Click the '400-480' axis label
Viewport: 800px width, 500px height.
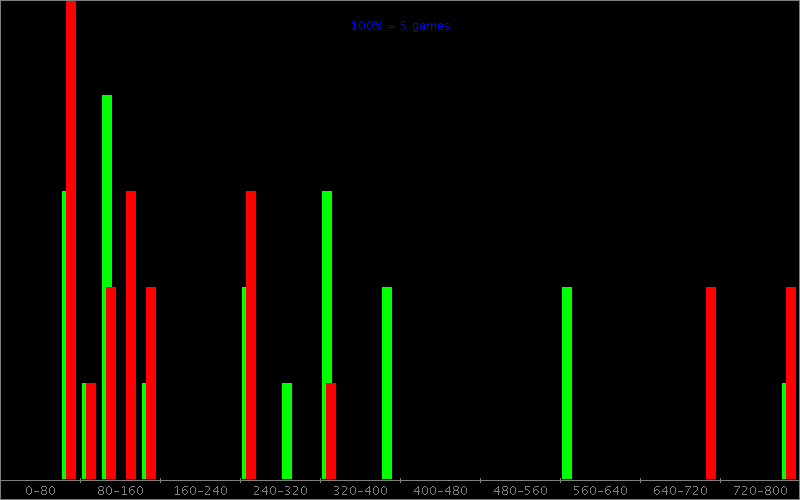[x=440, y=491]
